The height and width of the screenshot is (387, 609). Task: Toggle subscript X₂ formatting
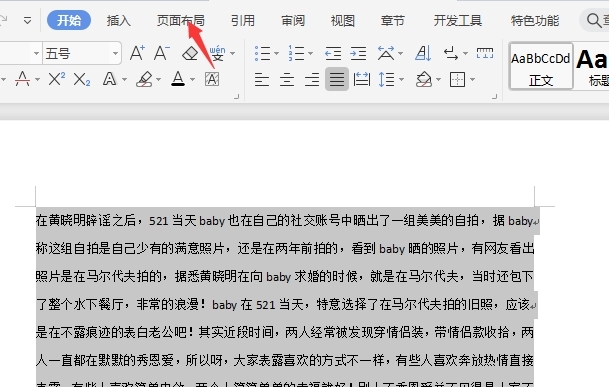click(x=82, y=80)
